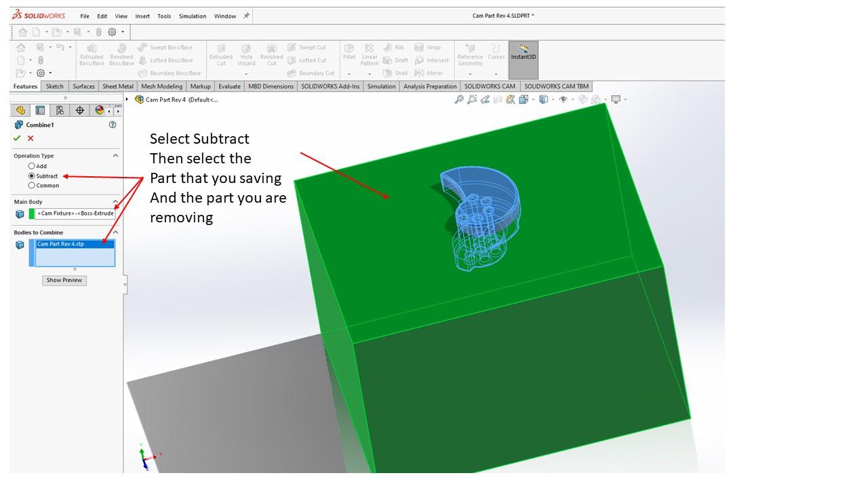Cancel Combine1 with the red X

pos(31,138)
